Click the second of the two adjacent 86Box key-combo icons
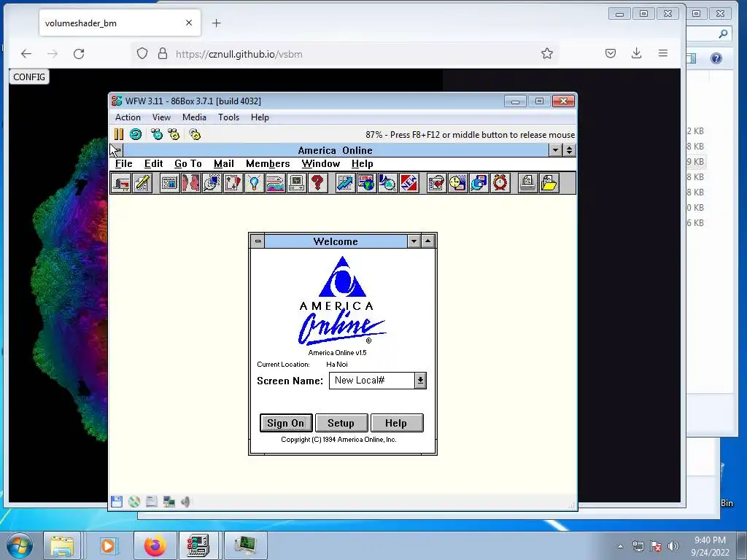The image size is (747, 560). point(174,134)
